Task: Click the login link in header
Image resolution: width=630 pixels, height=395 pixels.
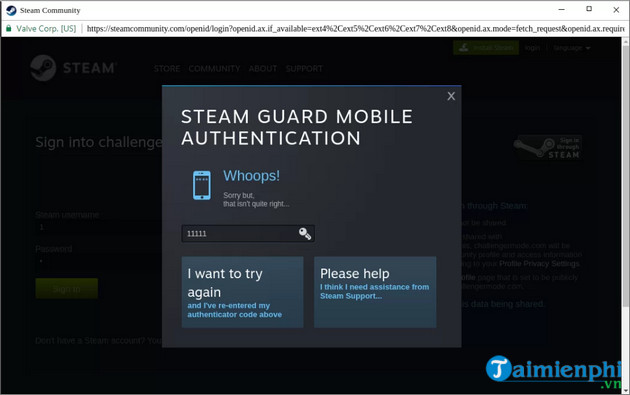Action: (x=532, y=48)
